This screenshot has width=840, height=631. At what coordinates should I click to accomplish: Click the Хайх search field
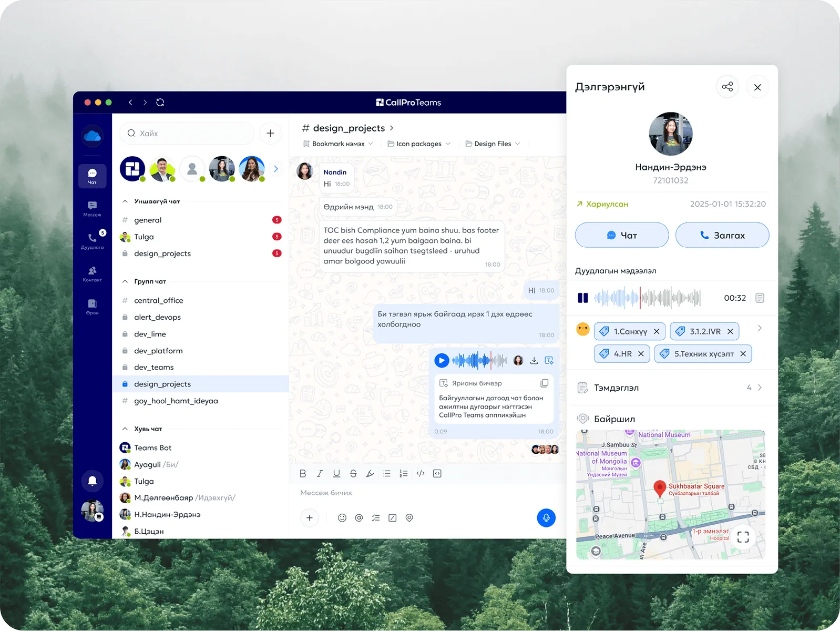pyautogui.click(x=187, y=134)
